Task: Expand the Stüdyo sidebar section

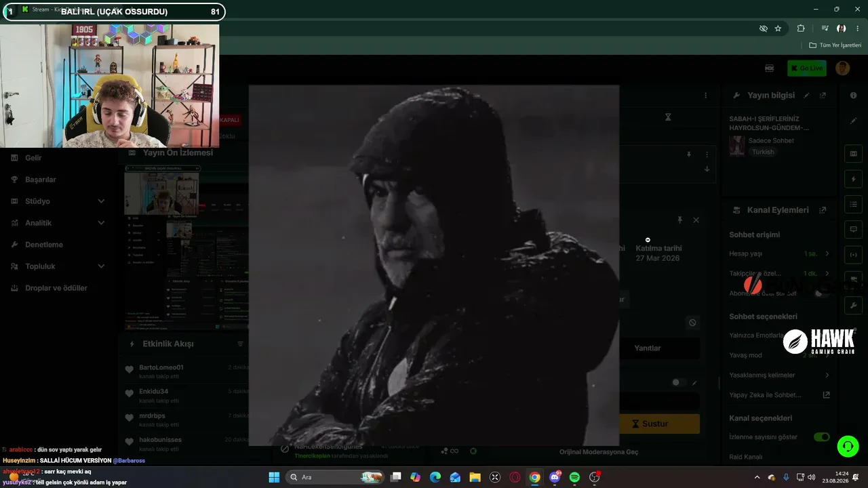Action: [x=101, y=201]
